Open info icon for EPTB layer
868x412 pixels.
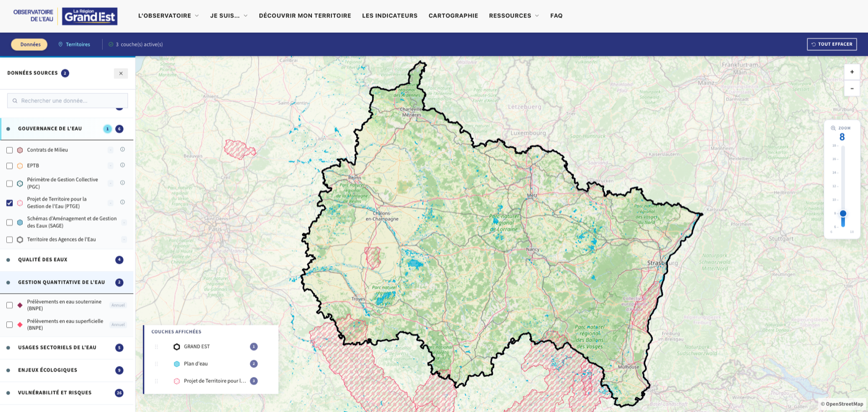point(122,165)
